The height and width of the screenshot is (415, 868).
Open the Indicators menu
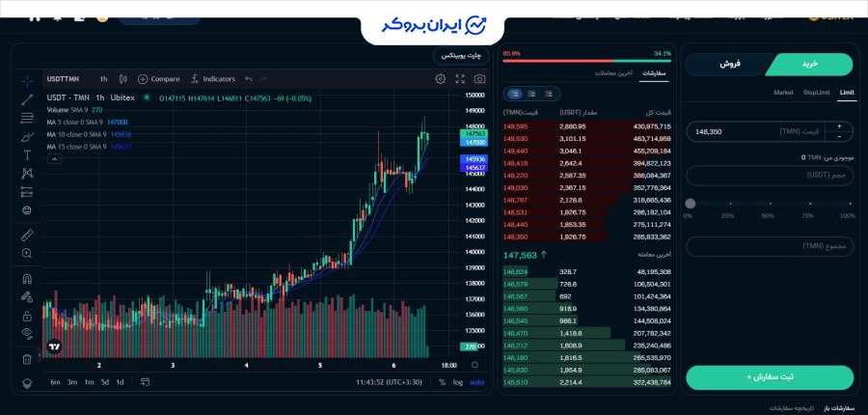(213, 79)
